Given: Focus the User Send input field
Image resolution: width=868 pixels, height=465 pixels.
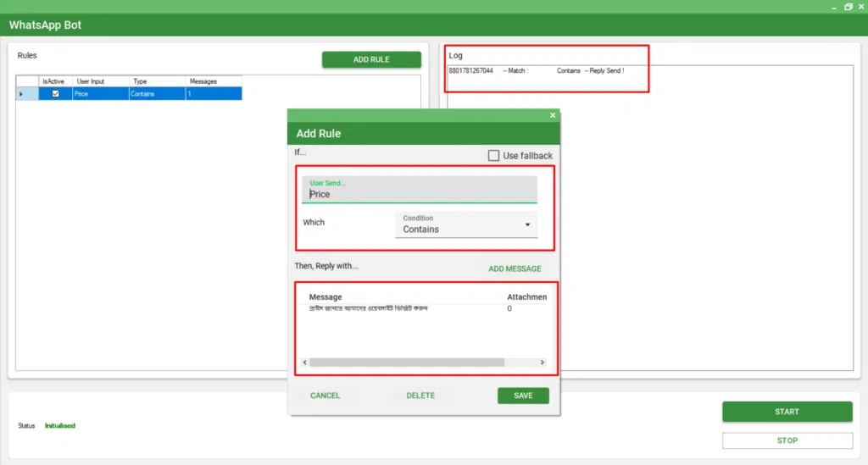Looking at the screenshot, I should 419,189.
